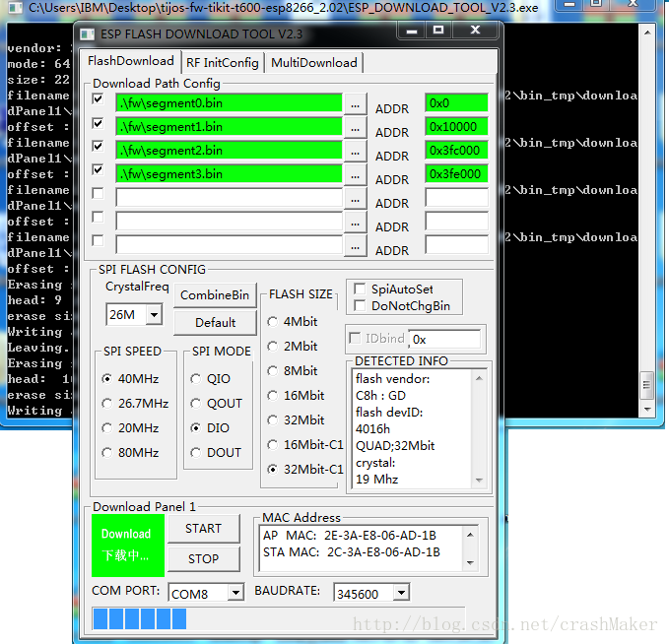Screen dimensions: 669x644
Task: Enable the fifth empty download path checkbox
Action: (98, 193)
